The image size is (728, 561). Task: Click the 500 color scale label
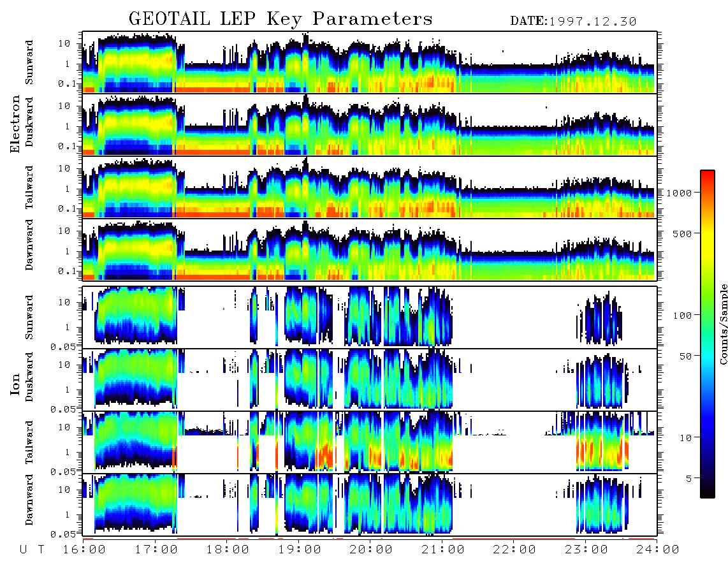tap(682, 233)
